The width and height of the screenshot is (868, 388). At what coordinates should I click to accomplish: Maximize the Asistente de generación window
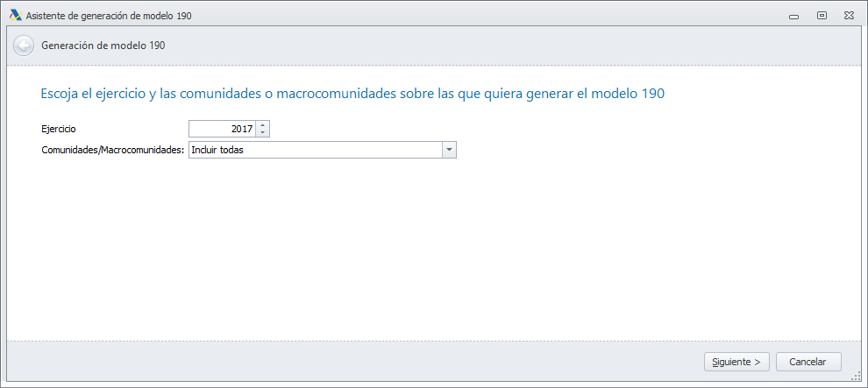pos(822,15)
